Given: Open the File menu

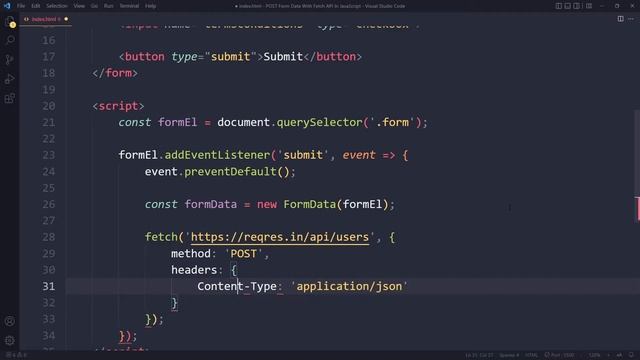Looking at the screenshot, I should pyautogui.click(x=21, y=6).
